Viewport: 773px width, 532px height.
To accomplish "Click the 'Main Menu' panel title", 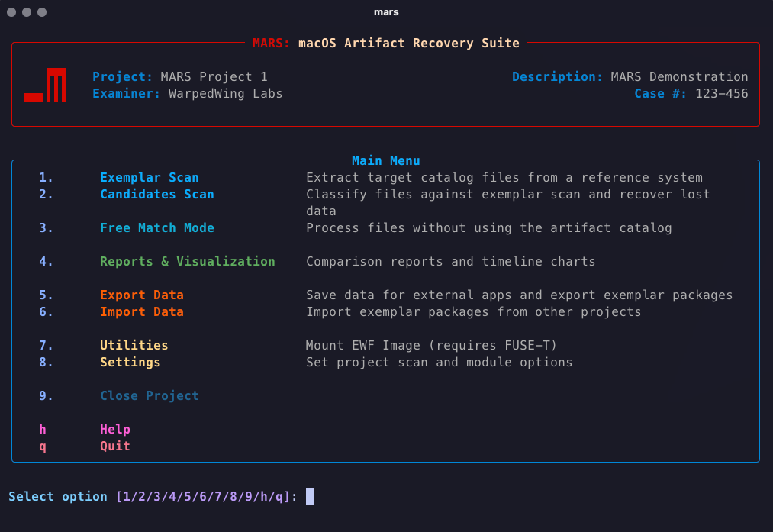I will (385, 161).
